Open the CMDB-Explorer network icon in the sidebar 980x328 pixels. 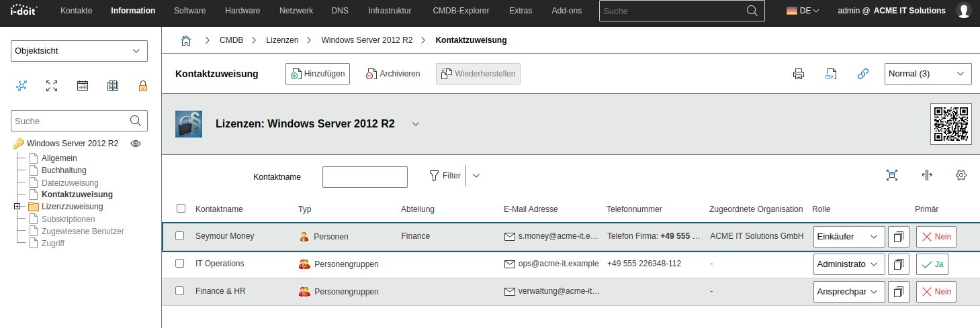[21, 85]
